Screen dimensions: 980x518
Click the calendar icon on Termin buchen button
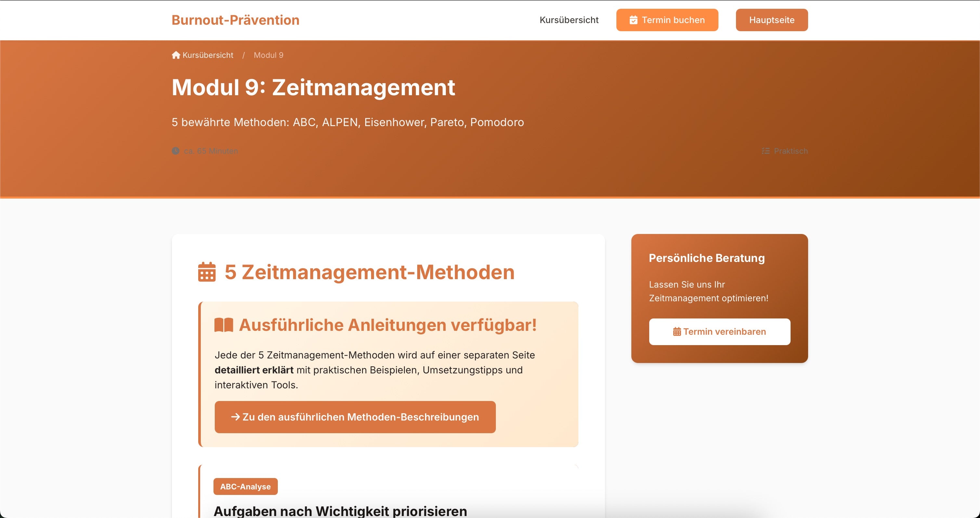(633, 20)
